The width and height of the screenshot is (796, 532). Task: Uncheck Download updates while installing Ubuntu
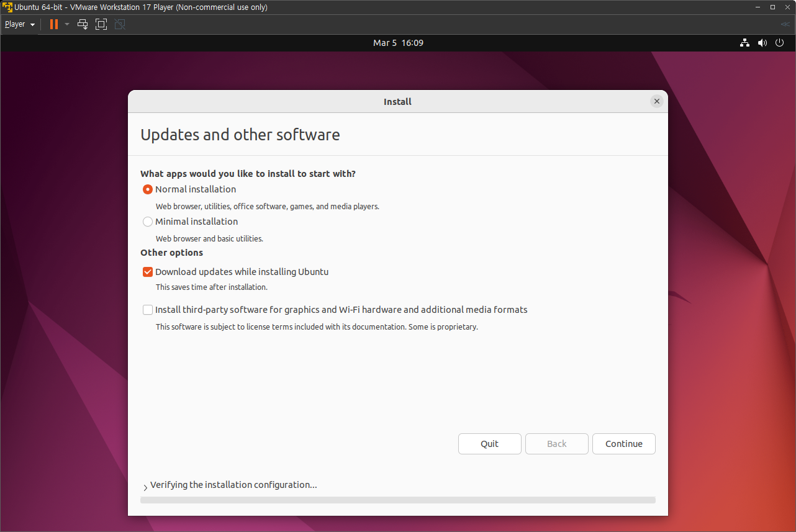pyautogui.click(x=148, y=272)
